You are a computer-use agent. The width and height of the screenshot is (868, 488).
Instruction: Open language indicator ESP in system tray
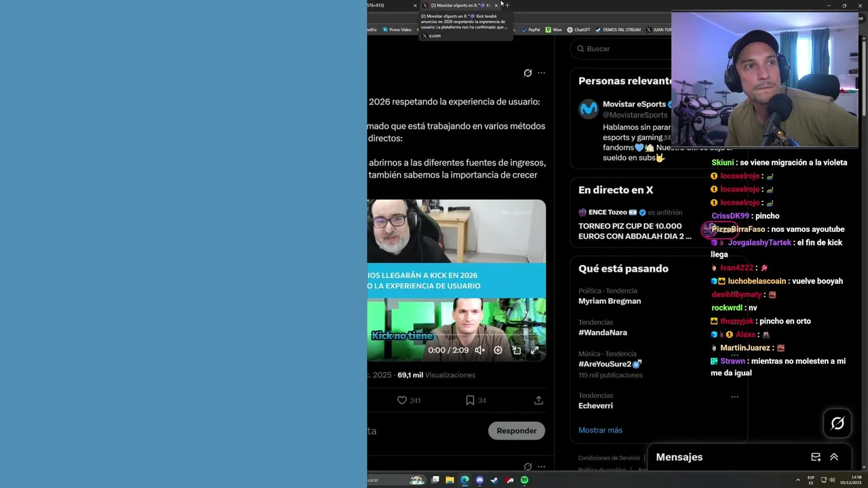click(x=811, y=480)
